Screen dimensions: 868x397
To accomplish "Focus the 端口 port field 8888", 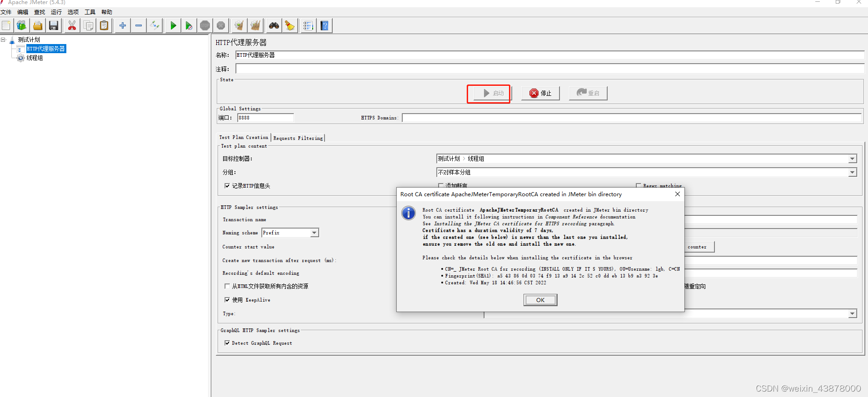I will (265, 118).
